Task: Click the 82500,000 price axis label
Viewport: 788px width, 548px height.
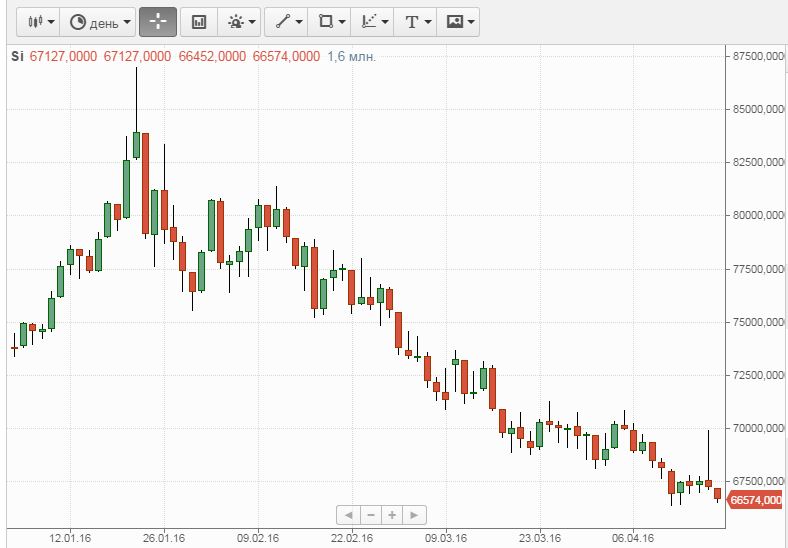Action: (759, 162)
